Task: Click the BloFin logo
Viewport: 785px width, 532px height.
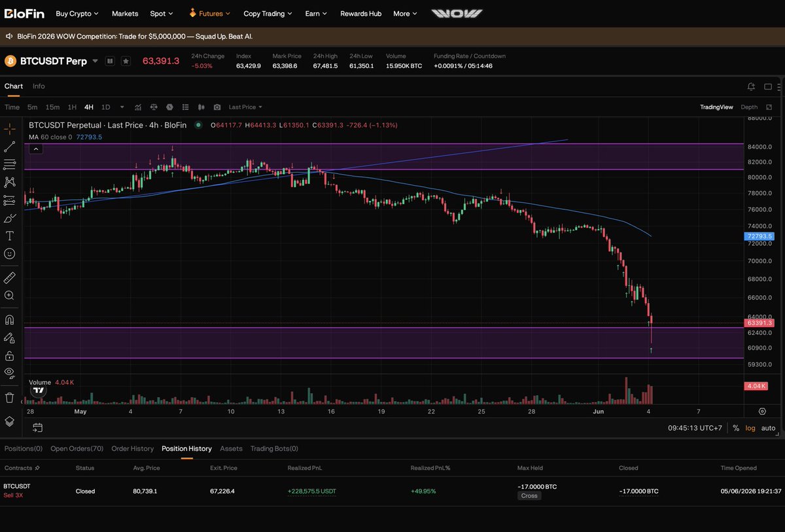Action: [x=23, y=13]
